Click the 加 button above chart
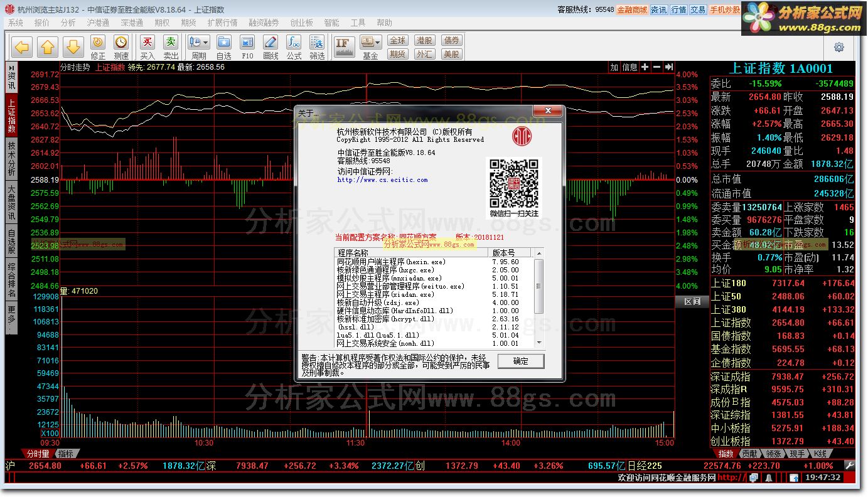The image size is (868, 497). [614, 67]
